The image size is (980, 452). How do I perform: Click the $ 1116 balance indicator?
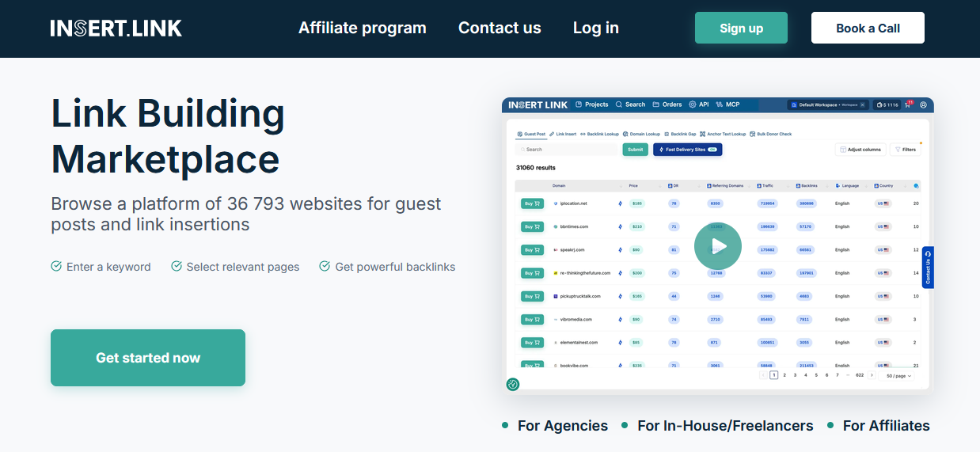point(887,104)
